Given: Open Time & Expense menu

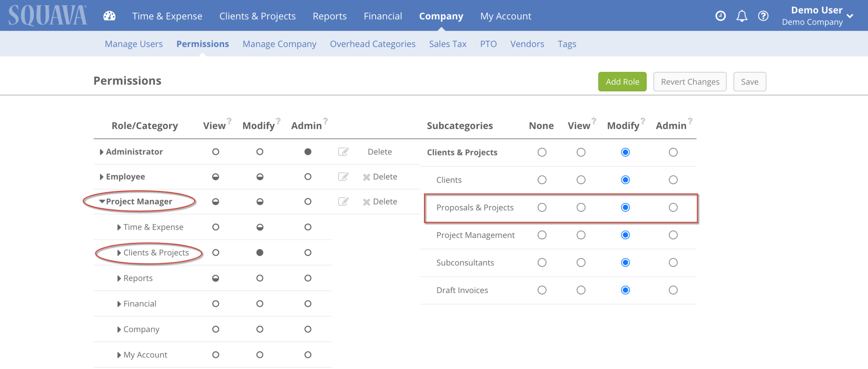Looking at the screenshot, I should [167, 16].
